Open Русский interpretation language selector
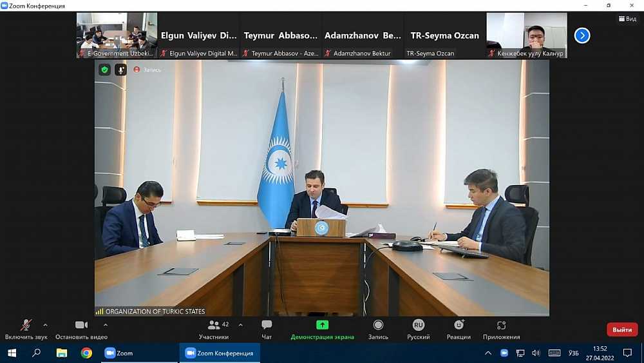644x363 pixels. click(x=419, y=329)
